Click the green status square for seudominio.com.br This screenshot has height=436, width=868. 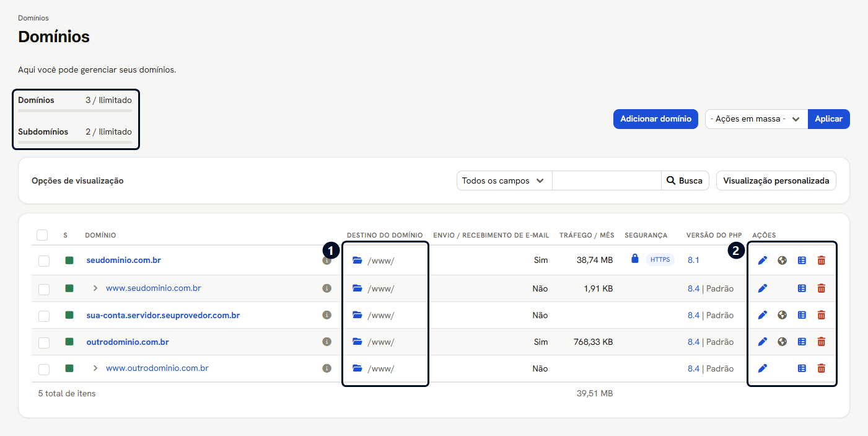(69, 260)
